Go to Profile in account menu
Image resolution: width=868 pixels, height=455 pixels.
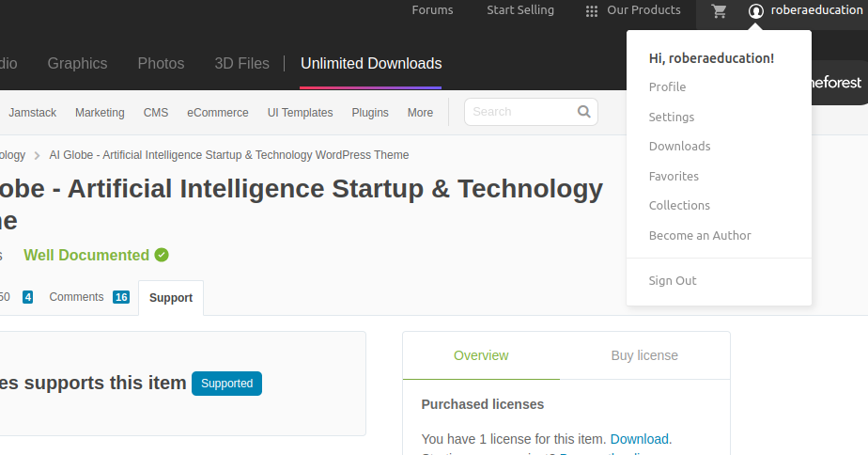[667, 87]
